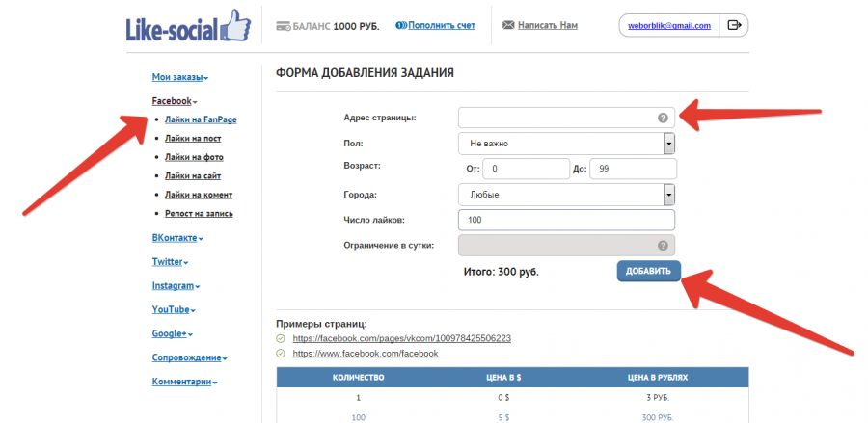Image resolution: width=868 pixels, height=423 pixels.
Task: Expand the Instagram sidebar section
Action: click(176, 286)
